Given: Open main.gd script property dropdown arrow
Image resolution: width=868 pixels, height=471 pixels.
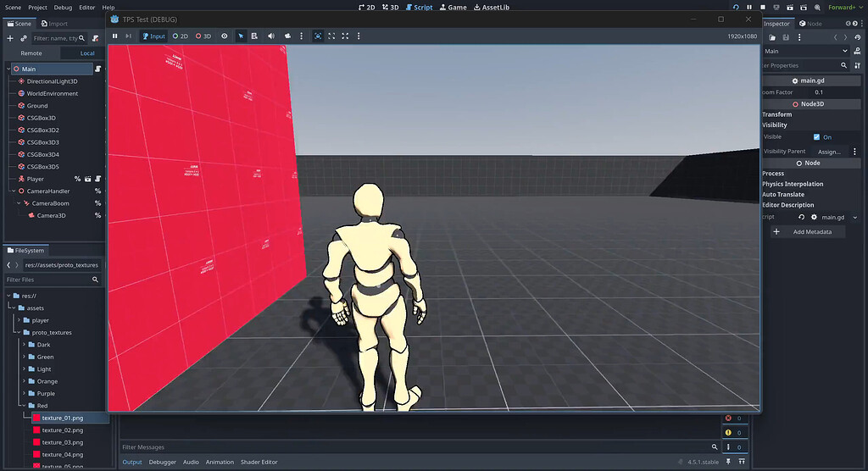Looking at the screenshot, I should [x=854, y=218].
